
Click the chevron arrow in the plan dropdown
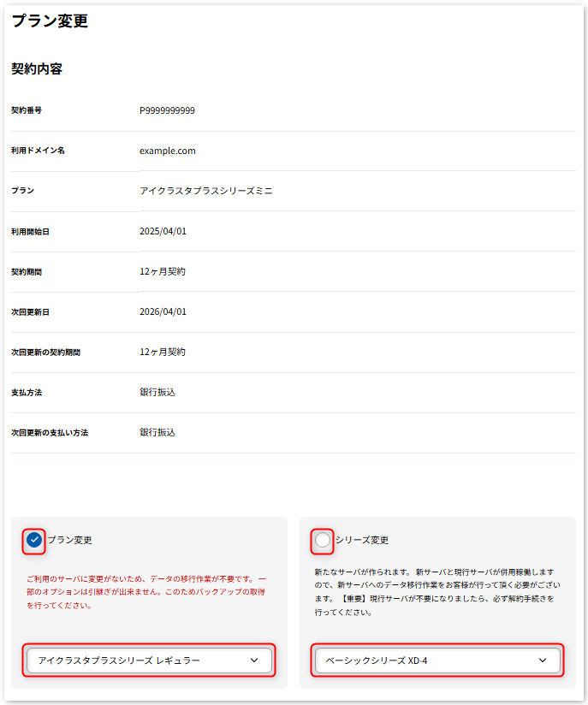point(254,661)
